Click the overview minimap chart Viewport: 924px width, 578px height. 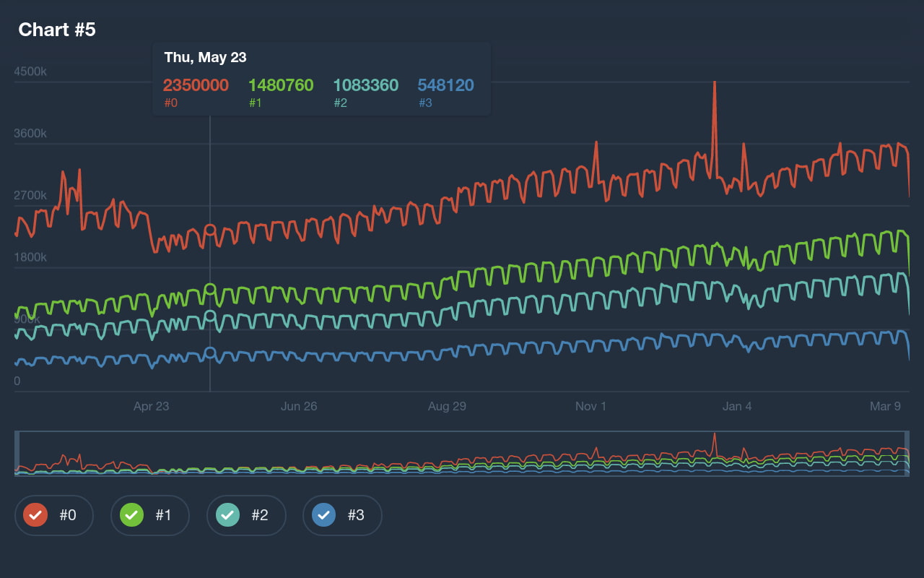tap(462, 454)
